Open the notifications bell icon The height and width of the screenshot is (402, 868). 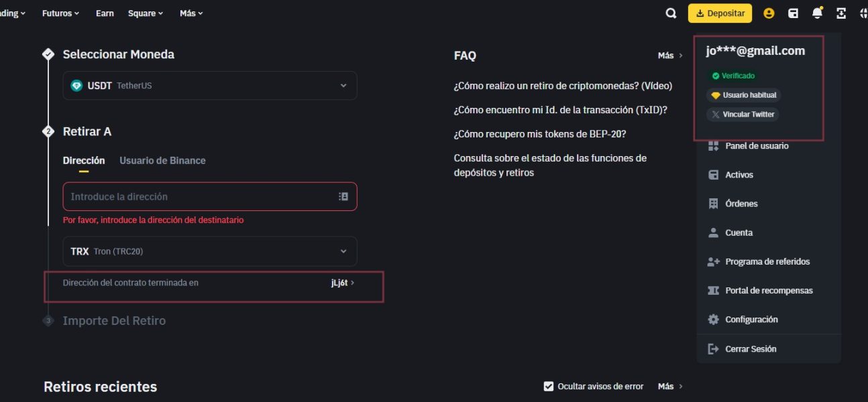[817, 13]
